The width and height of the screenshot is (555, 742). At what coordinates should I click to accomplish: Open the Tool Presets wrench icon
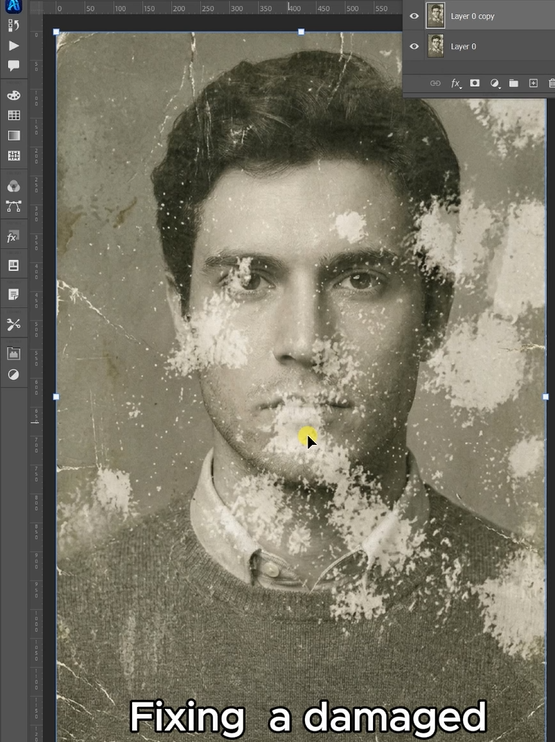click(x=14, y=324)
